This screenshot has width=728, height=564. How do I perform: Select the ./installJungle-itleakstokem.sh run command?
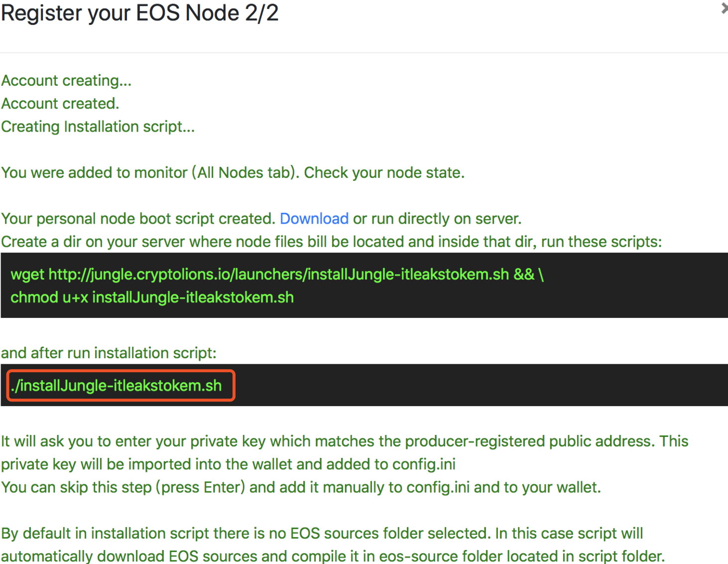[116, 386]
